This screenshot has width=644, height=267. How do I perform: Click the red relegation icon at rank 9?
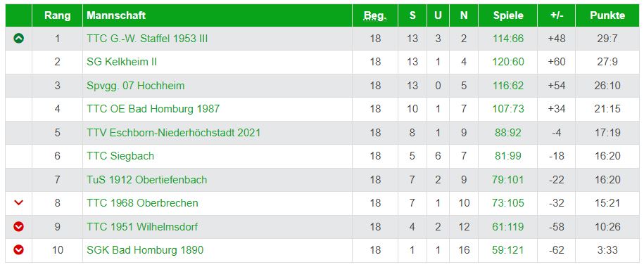(x=18, y=226)
